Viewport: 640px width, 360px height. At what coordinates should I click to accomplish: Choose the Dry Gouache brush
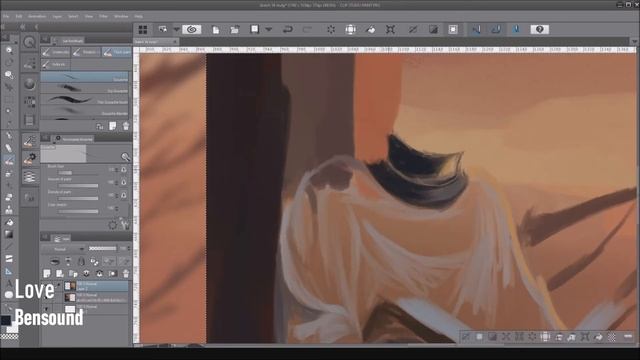click(84, 88)
